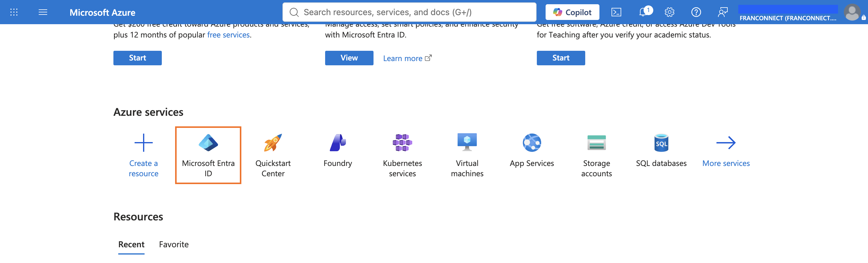Image resolution: width=868 pixels, height=263 pixels.
Task: Open Help question mark icon
Action: pyautogui.click(x=696, y=12)
